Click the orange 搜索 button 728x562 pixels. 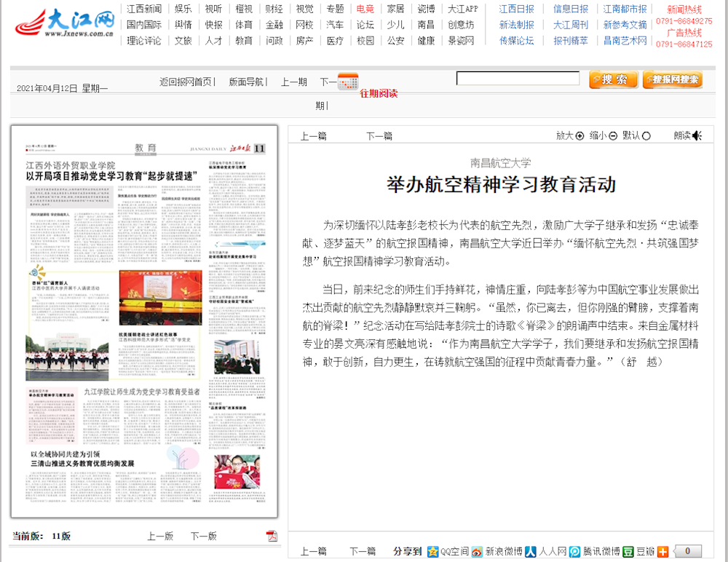(613, 79)
